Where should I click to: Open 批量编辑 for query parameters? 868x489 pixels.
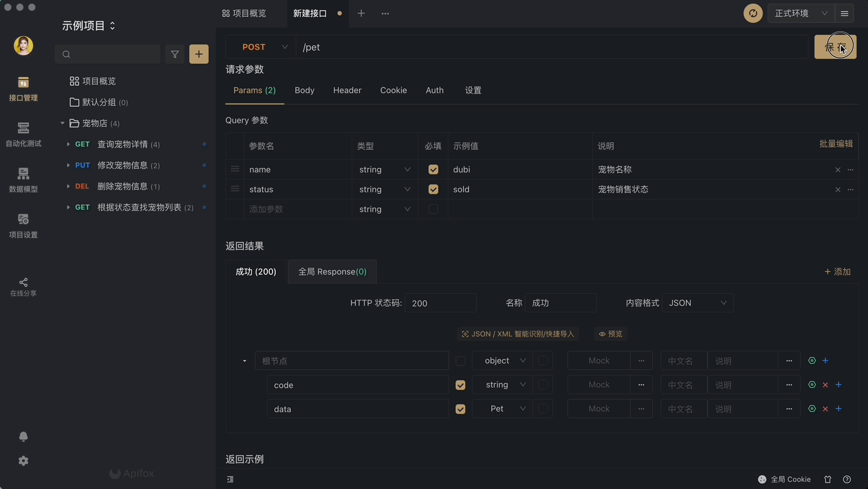click(x=836, y=144)
